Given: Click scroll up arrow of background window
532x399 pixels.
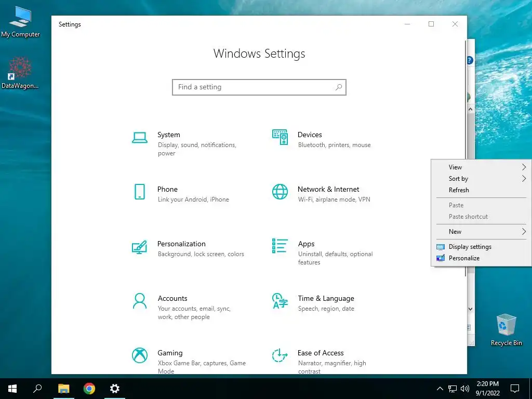Looking at the screenshot, I should 470,109.
